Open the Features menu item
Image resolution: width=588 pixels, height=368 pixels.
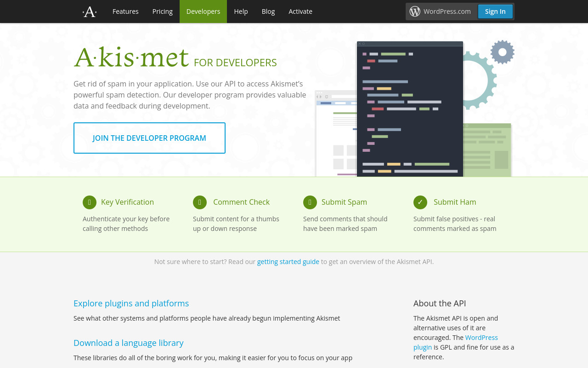click(125, 11)
